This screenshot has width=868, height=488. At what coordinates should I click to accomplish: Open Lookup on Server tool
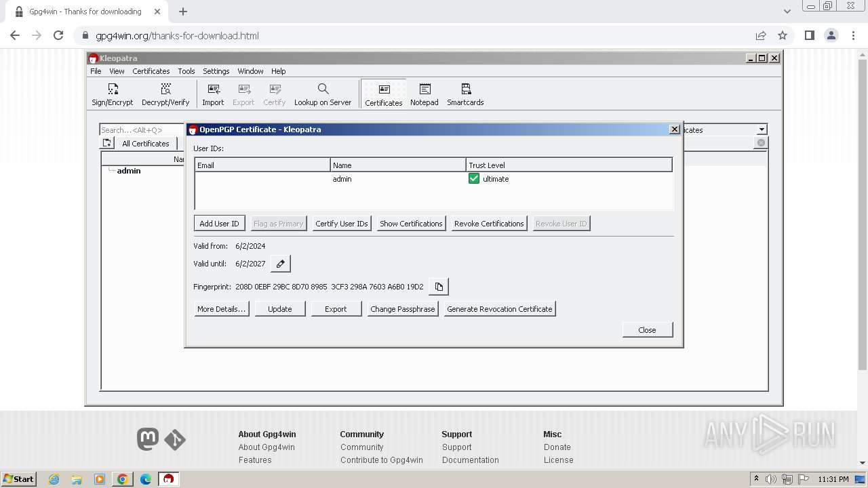pos(323,94)
